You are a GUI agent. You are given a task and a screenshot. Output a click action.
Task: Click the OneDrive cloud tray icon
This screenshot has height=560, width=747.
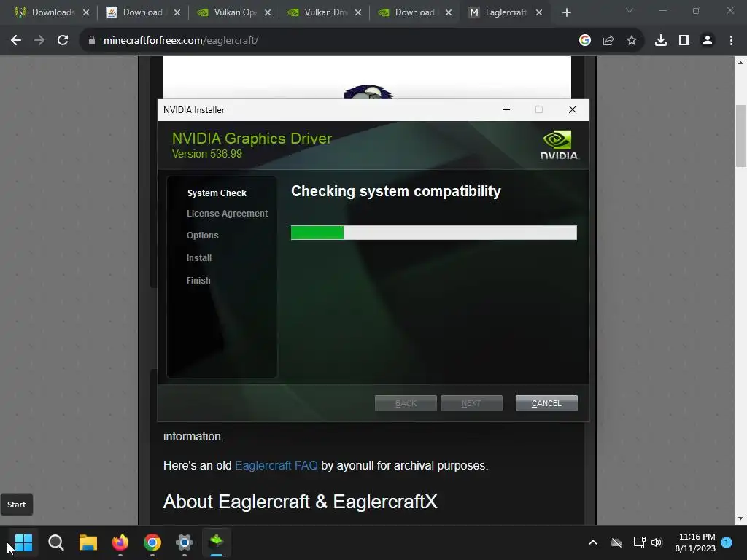tap(616, 542)
